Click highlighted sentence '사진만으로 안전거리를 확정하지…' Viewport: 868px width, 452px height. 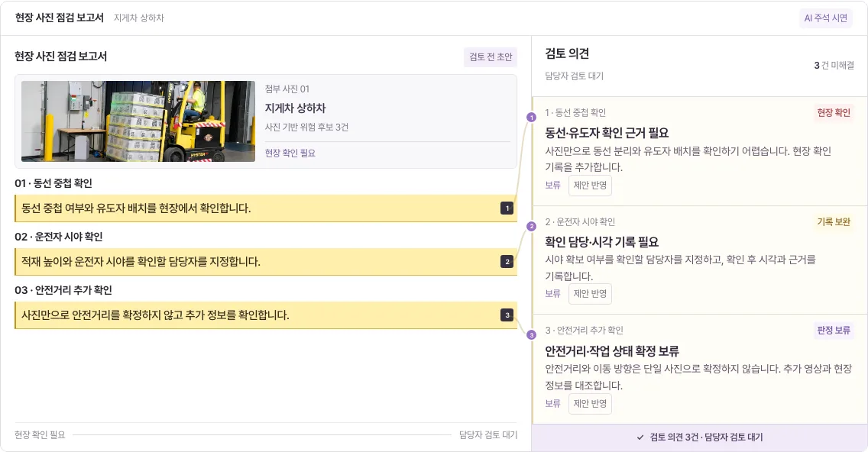click(x=266, y=315)
